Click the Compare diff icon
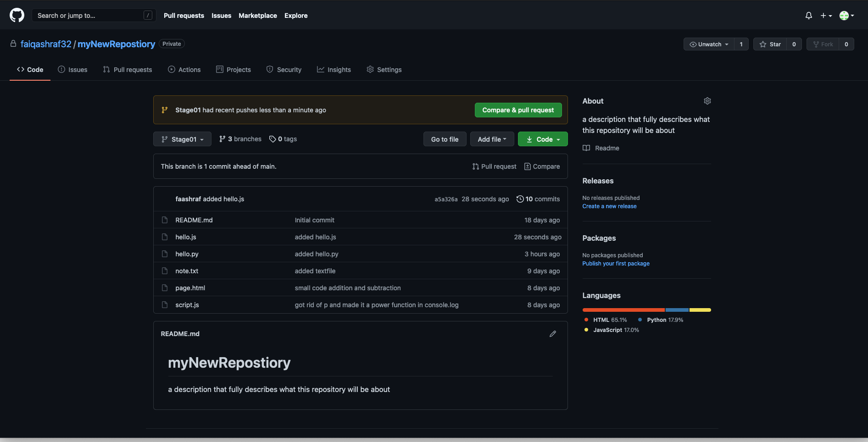868x442 pixels. pos(528,166)
